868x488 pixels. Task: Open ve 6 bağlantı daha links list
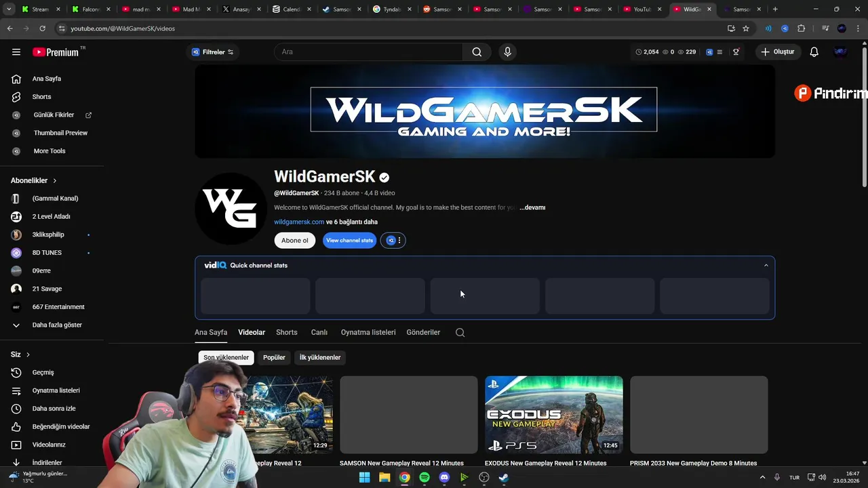coord(352,222)
